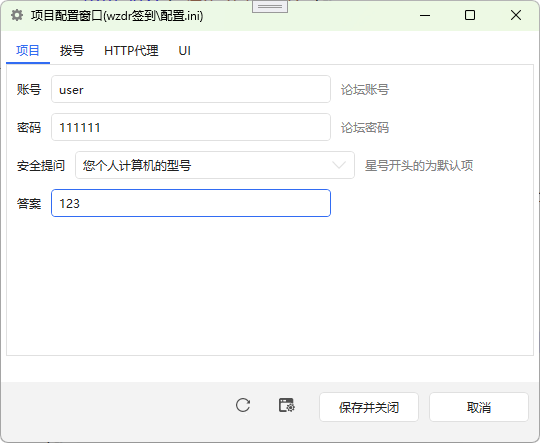Image resolution: width=540 pixels, height=443 pixels.
Task: Minimize the 项目配置窗口 window
Action: click(425, 15)
